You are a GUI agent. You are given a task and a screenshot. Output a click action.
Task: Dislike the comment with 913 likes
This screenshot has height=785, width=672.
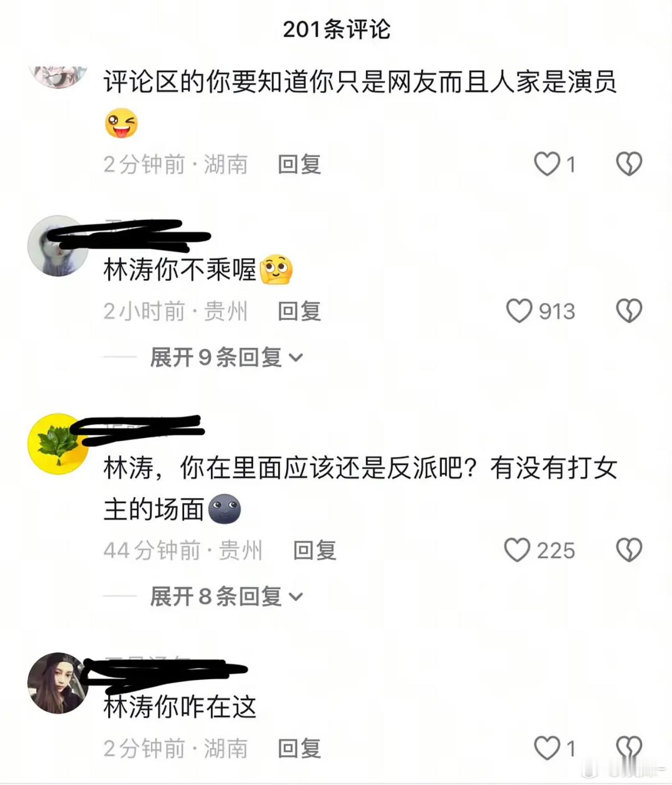click(x=629, y=311)
